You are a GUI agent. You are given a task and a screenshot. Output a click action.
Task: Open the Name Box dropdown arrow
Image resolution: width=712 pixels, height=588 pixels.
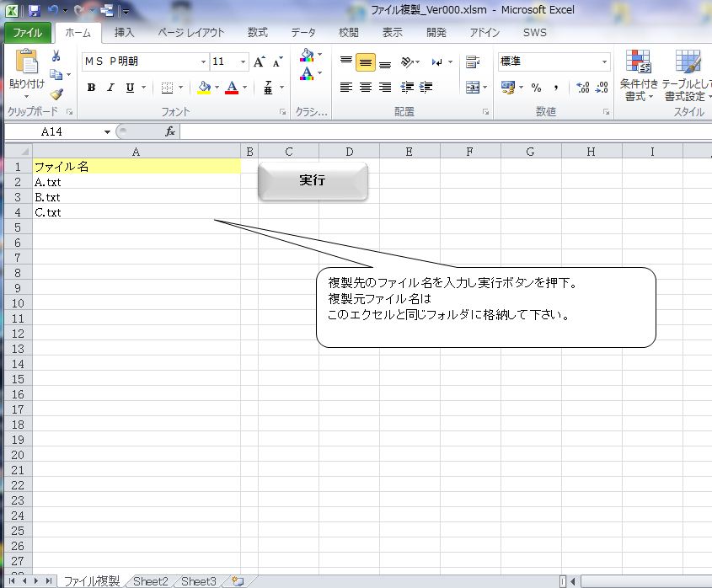pos(107,132)
